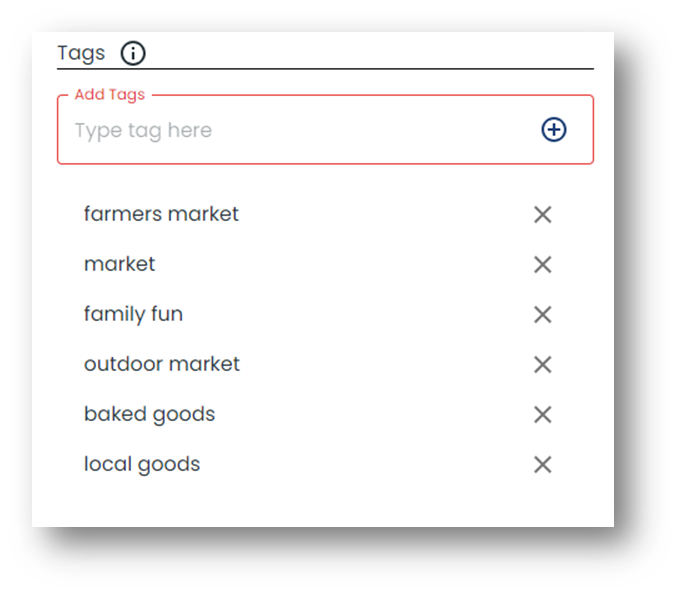679x592 pixels.
Task: Remove the farmers market tag
Action: [543, 215]
